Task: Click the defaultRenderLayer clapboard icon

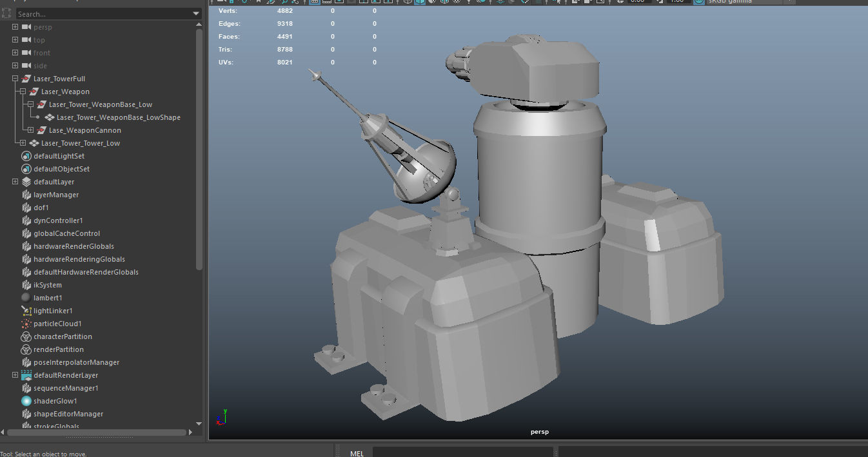Action: [x=26, y=375]
